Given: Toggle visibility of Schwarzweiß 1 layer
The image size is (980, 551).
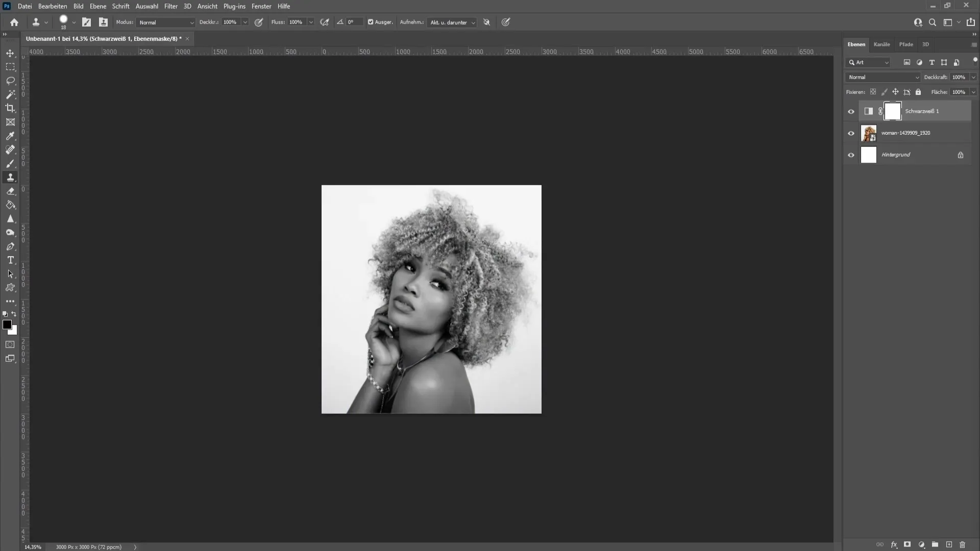Looking at the screenshot, I should point(851,111).
